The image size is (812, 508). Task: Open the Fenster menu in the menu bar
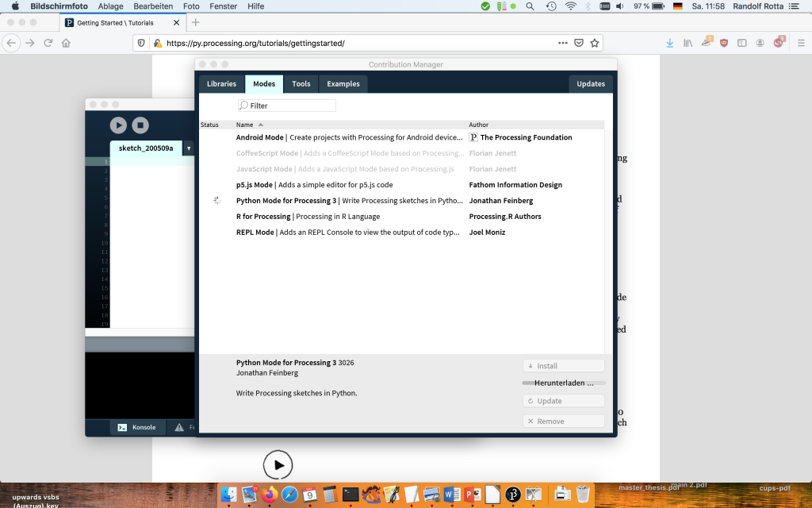pos(224,6)
